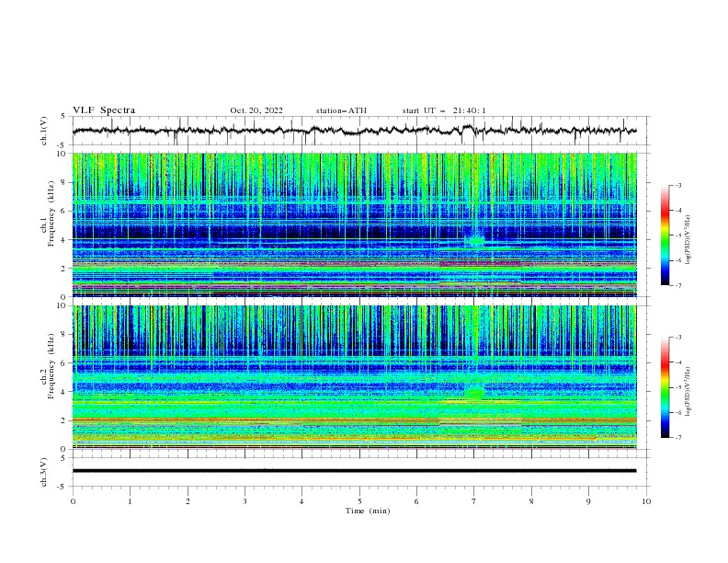Click the green burst near 7 min in ch.1 spectrogram

point(475,241)
